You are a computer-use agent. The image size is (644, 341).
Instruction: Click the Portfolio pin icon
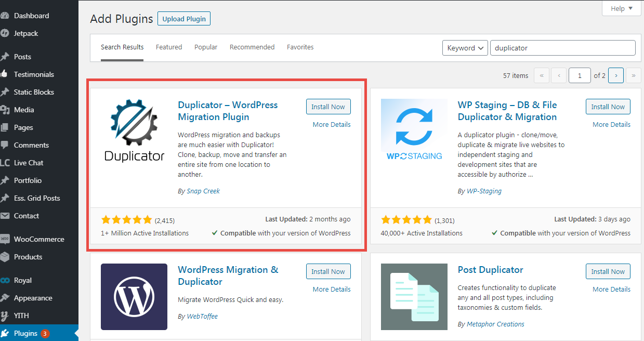click(4, 180)
